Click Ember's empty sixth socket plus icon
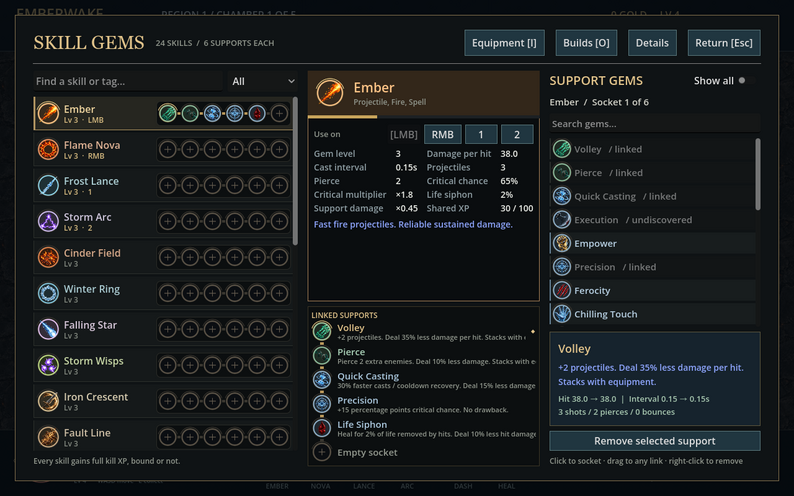Image resolution: width=794 pixels, height=496 pixels. (x=279, y=113)
